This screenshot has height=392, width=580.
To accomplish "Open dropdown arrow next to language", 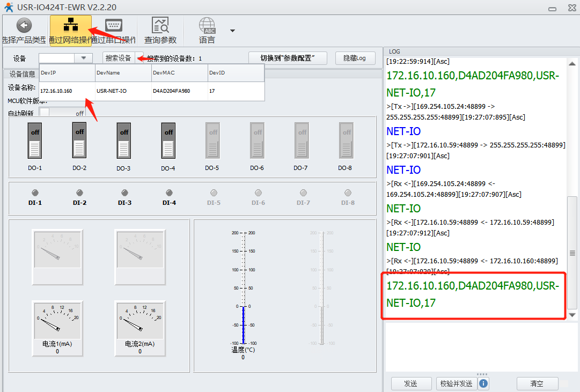I will click(x=232, y=31).
